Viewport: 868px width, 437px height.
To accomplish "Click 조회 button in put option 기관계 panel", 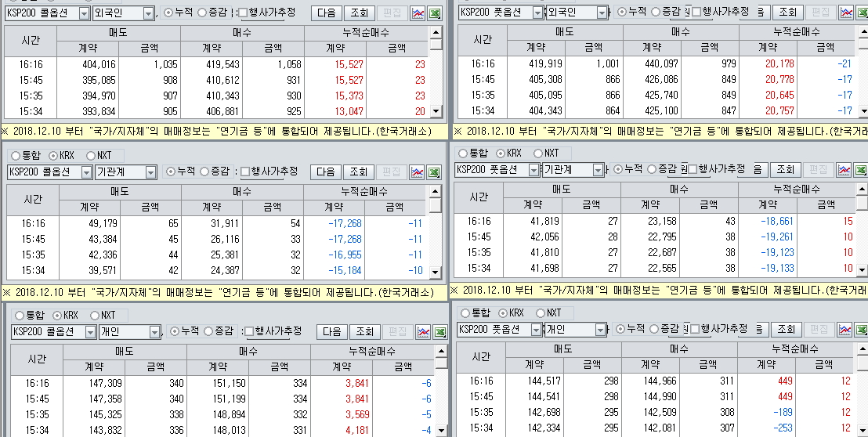I will point(785,169).
